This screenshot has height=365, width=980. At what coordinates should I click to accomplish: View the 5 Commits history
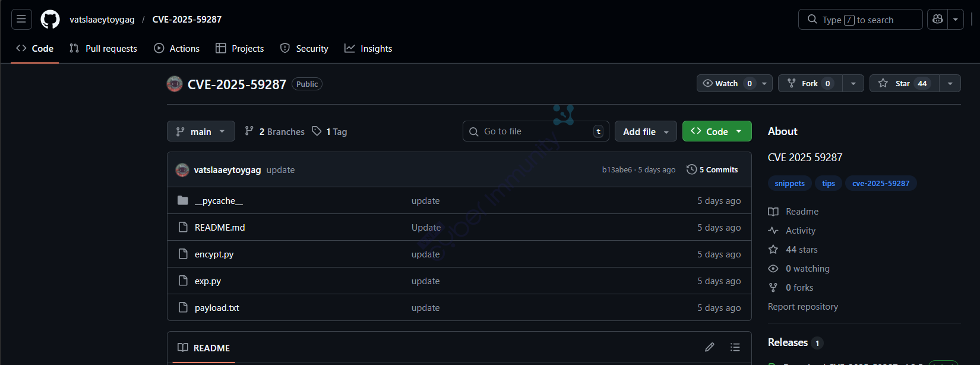tap(712, 170)
